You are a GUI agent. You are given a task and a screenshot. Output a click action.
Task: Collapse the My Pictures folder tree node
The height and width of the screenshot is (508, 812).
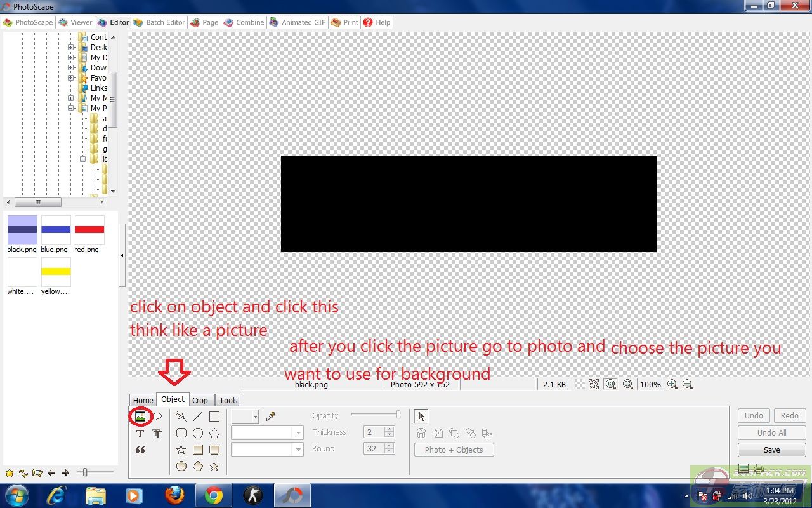pyautogui.click(x=71, y=108)
